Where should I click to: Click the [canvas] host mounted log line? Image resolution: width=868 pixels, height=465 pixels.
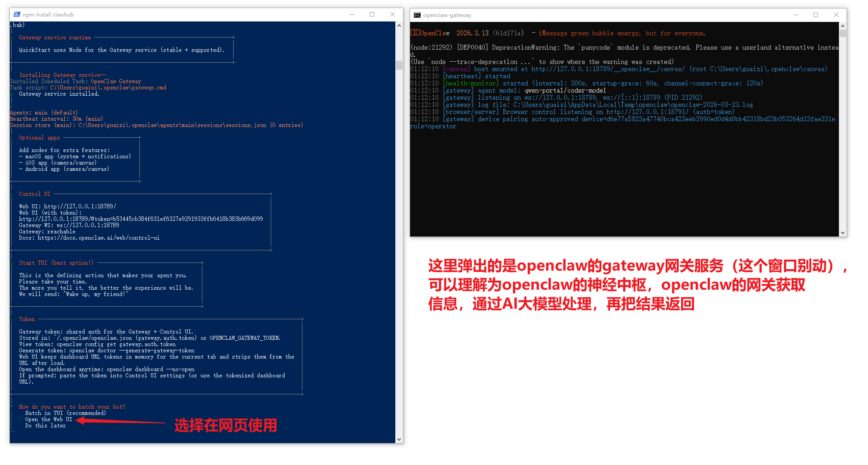(x=619, y=69)
